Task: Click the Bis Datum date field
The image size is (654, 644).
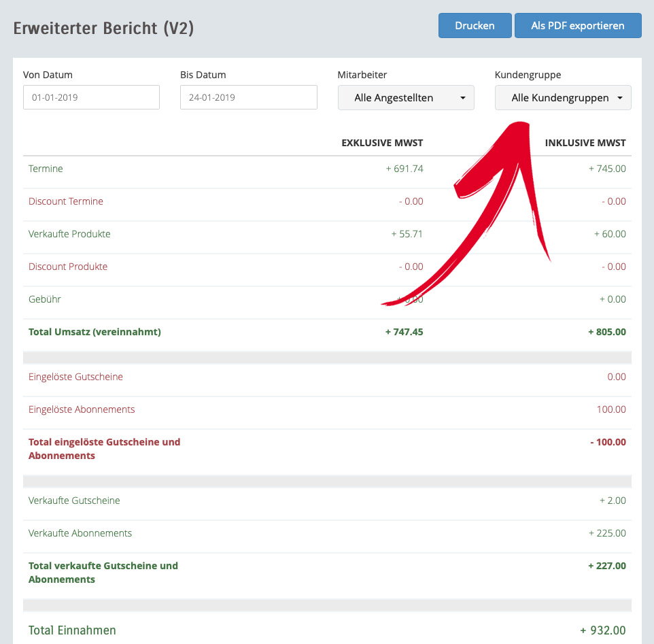Action: (x=248, y=97)
